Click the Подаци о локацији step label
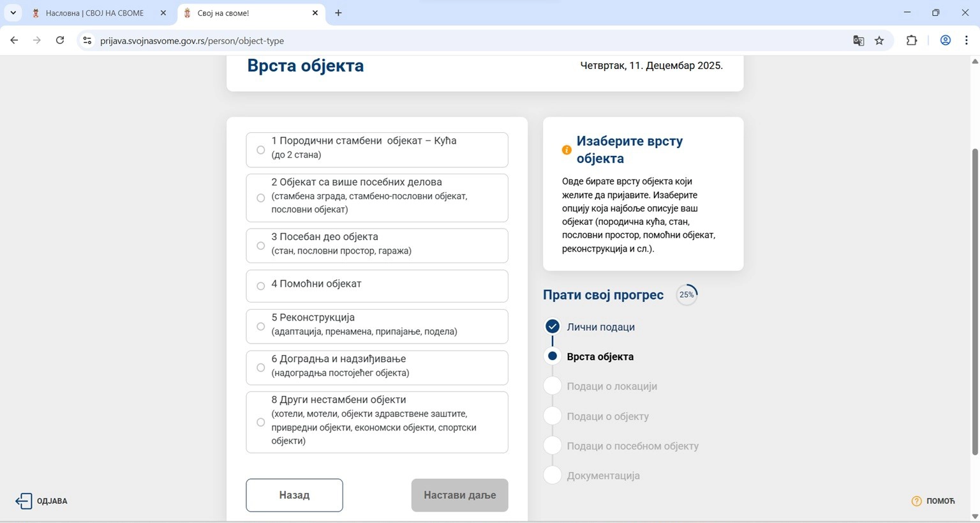This screenshot has width=980, height=523. (612, 386)
